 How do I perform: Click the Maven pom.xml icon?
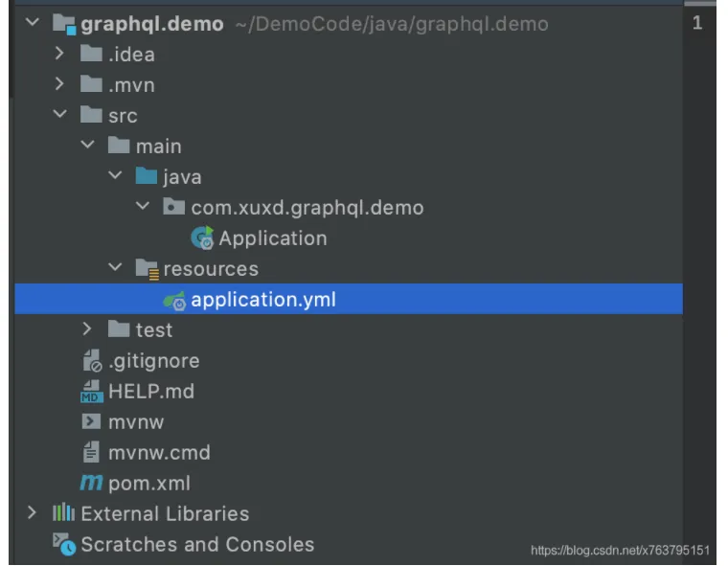92,484
